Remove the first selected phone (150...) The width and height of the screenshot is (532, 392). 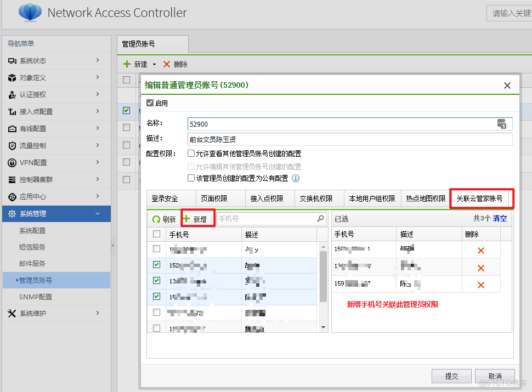coord(481,251)
